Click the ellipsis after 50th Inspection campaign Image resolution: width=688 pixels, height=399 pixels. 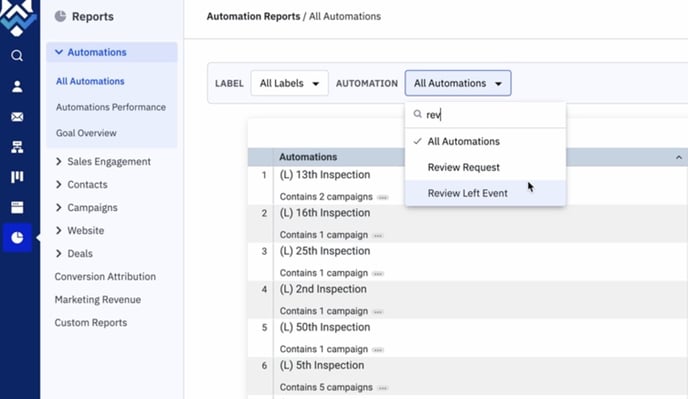pyautogui.click(x=377, y=350)
